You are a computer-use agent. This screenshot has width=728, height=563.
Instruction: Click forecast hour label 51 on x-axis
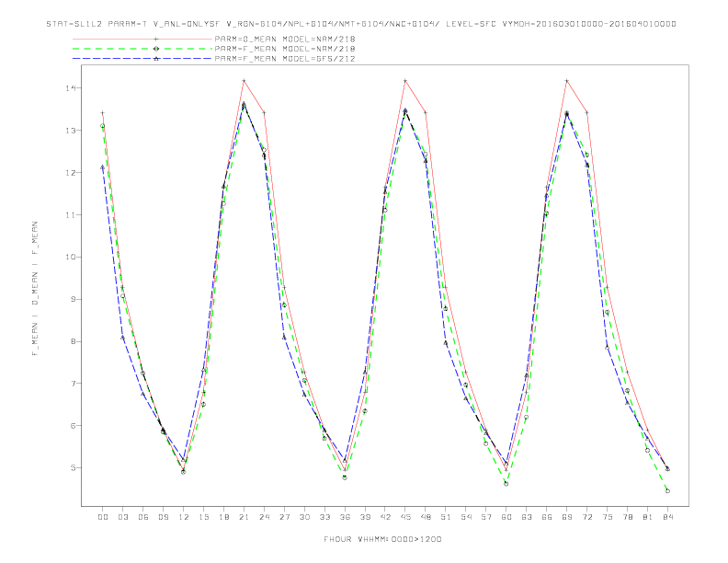[446, 517]
